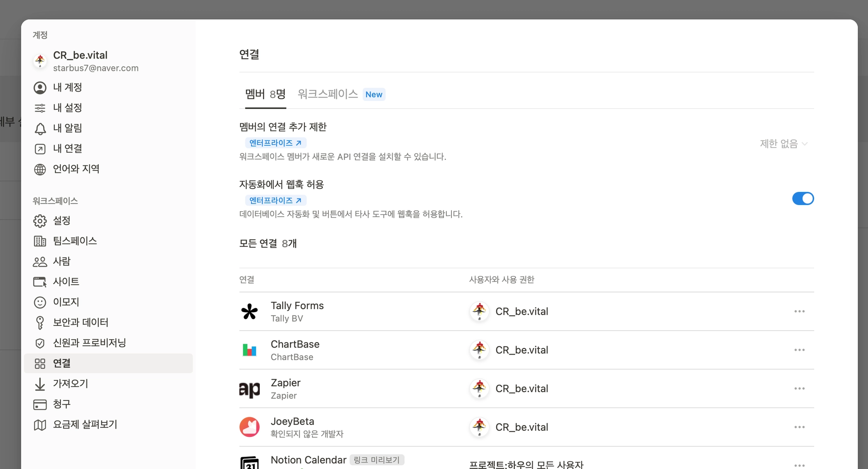This screenshot has height=469, width=868.
Task: Open 보안과 데이터 key icon
Action: [40, 323]
